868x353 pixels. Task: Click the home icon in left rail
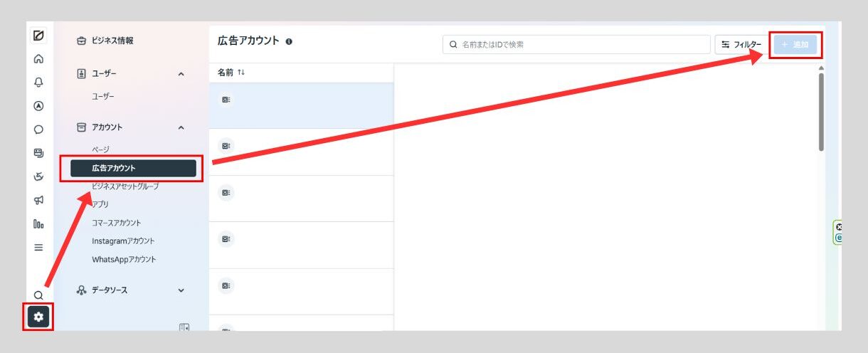tap(38, 59)
